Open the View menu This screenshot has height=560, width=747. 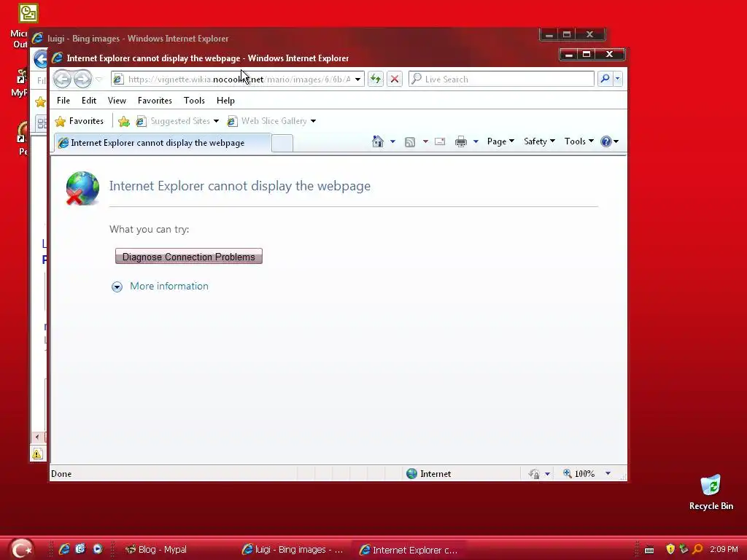click(117, 101)
